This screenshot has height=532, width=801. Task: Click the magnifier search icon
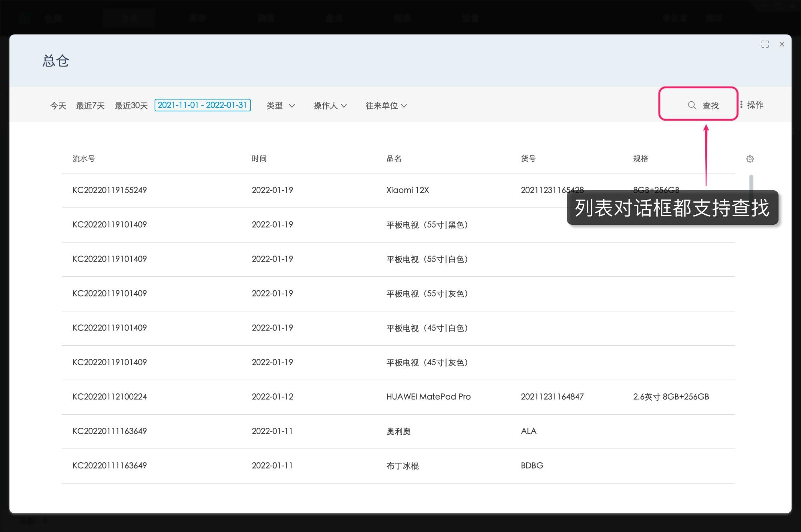[x=692, y=105]
